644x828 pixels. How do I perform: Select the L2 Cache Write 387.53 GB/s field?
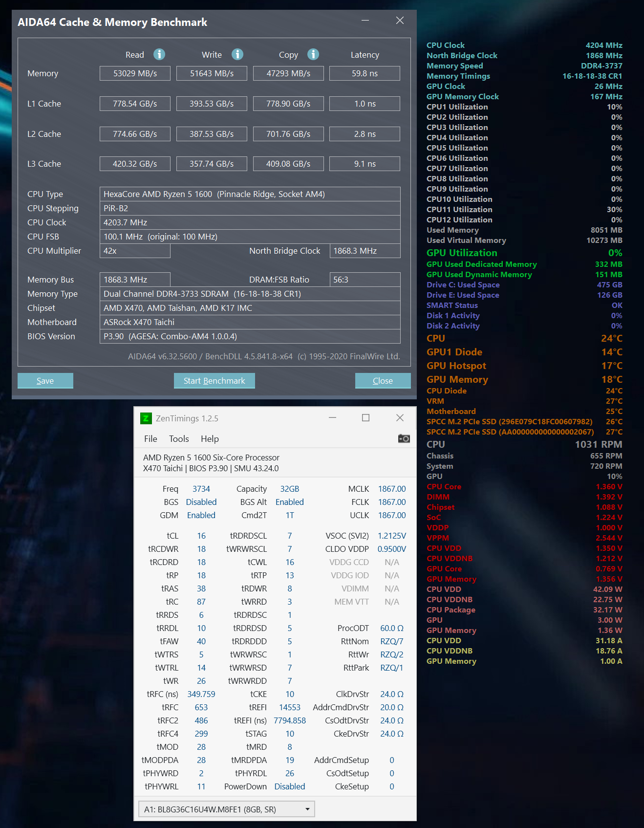click(x=212, y=134)
